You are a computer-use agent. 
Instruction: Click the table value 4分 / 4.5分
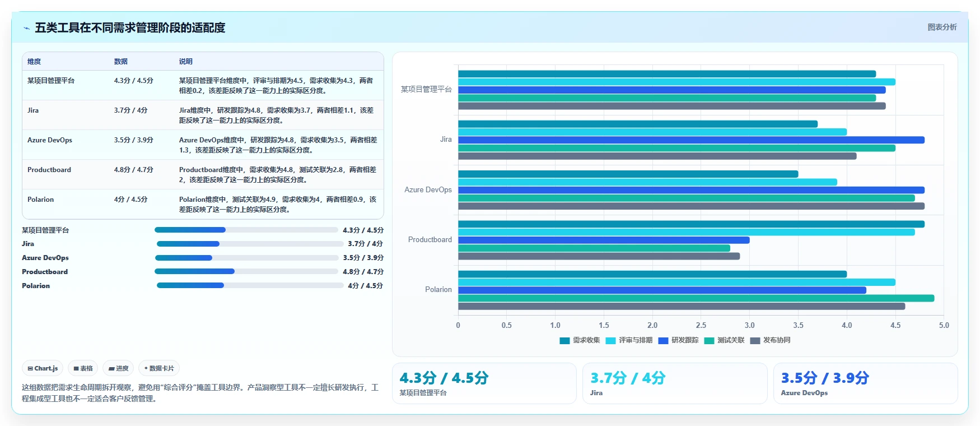pyautogui.click(x=131, y=200)
